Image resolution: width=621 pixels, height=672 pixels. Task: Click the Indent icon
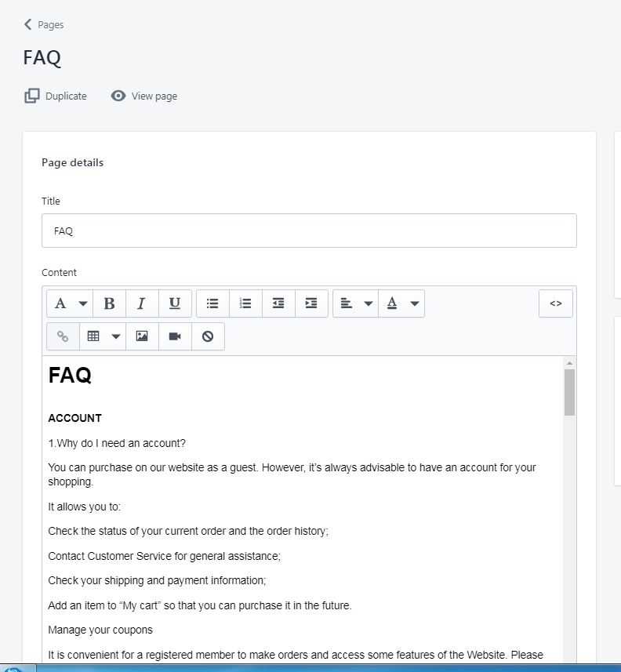[311, 303]
